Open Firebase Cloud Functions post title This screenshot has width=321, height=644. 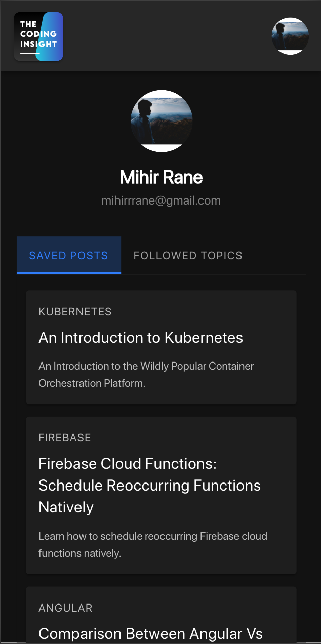click(128, 464)
